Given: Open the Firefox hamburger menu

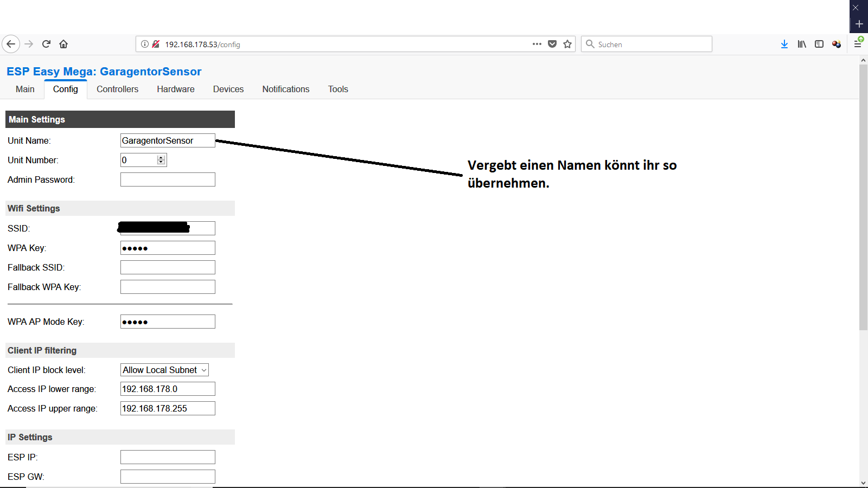Looking at the screenshot, I should 858,44.
